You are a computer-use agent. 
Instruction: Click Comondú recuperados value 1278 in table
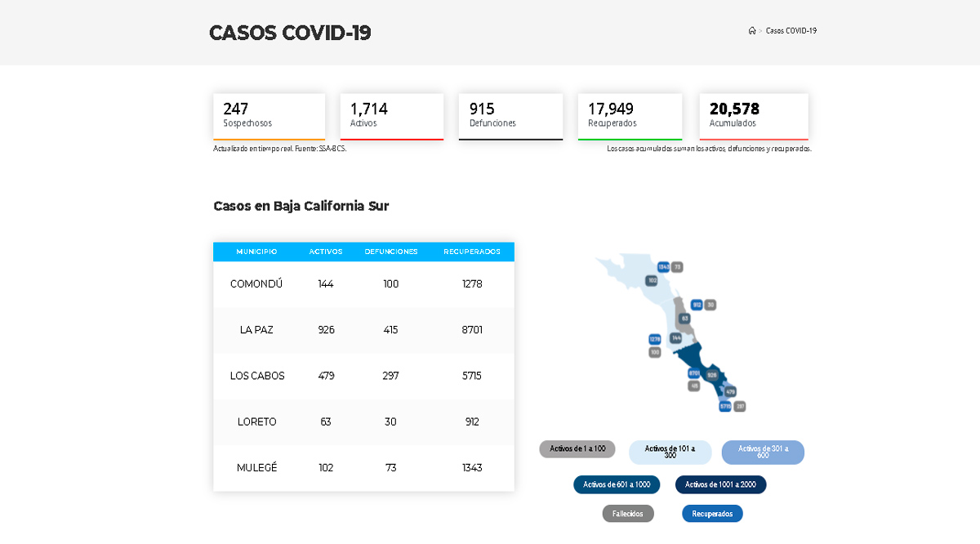point(472,284)
